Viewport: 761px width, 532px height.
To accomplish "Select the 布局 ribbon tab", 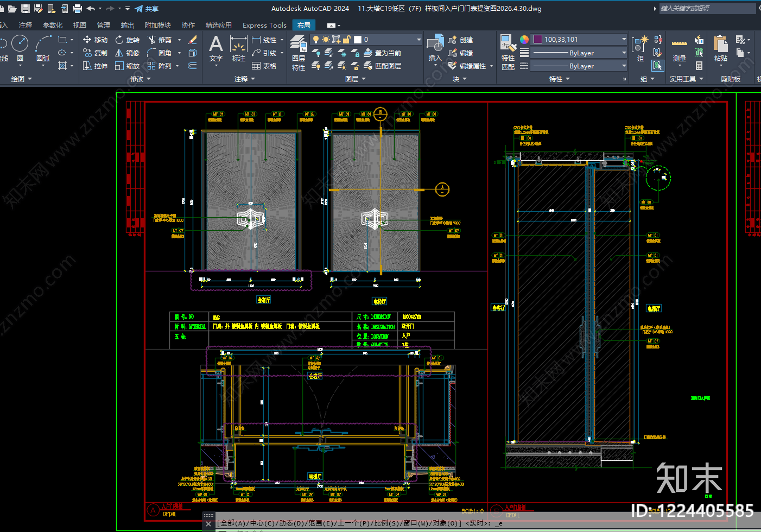I will click(x=304, y=25).
